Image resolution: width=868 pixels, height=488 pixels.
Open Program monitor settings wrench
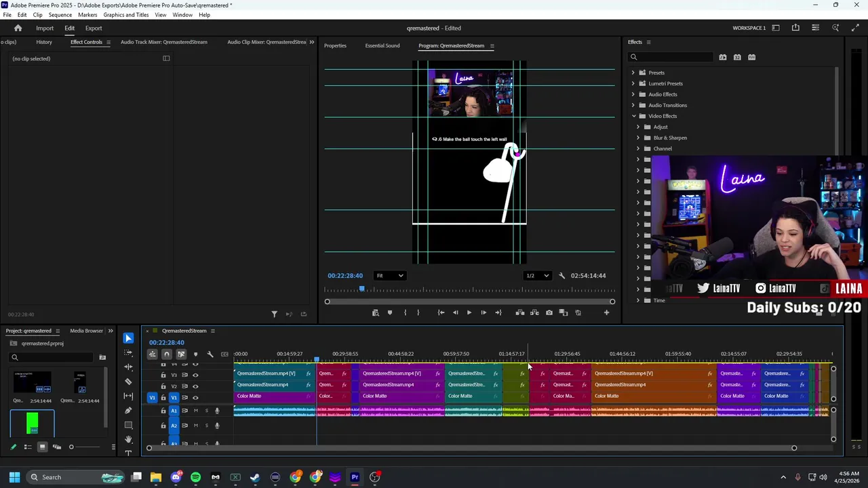click(x=561, y=276)
